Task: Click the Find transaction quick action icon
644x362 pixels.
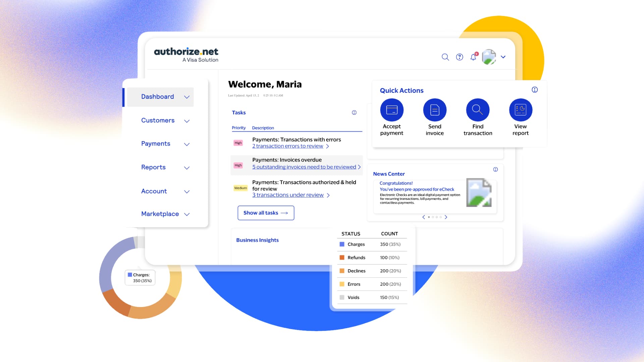Action: pos(478,110)
